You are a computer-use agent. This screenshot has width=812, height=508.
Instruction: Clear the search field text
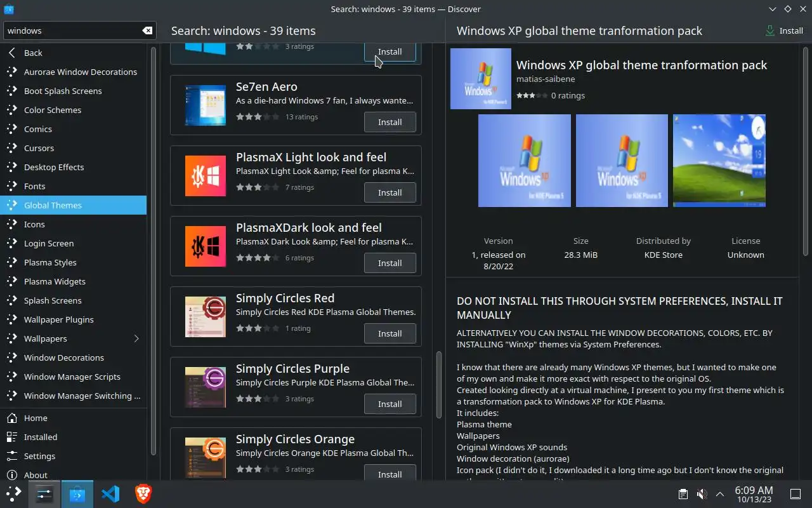[x=147, y=30]
